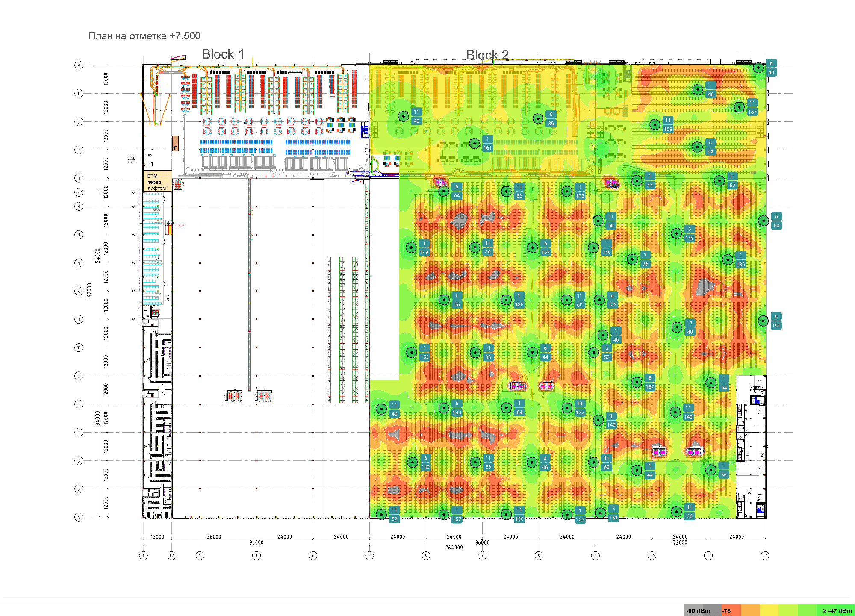Click access point marker labeled 1 / 140
Screen dimensions: 855x616
[x=593, y=248]
